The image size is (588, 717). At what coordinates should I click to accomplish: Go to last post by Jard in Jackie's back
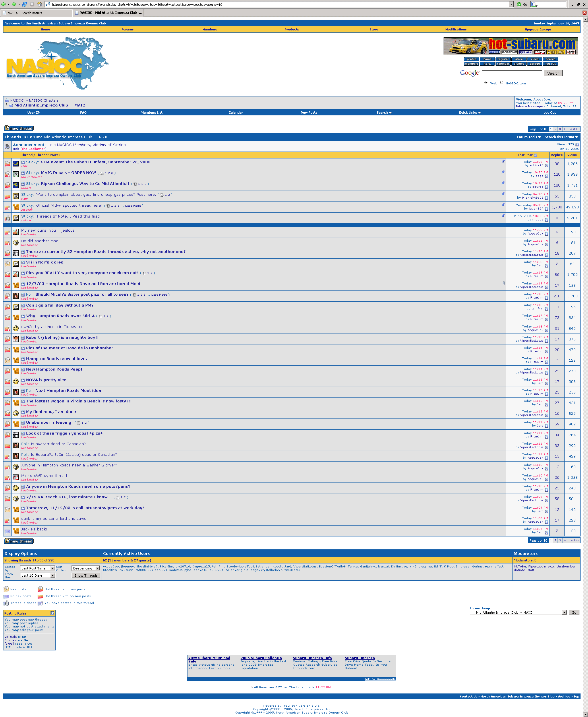pyautogui.click(x=546, y=532)
